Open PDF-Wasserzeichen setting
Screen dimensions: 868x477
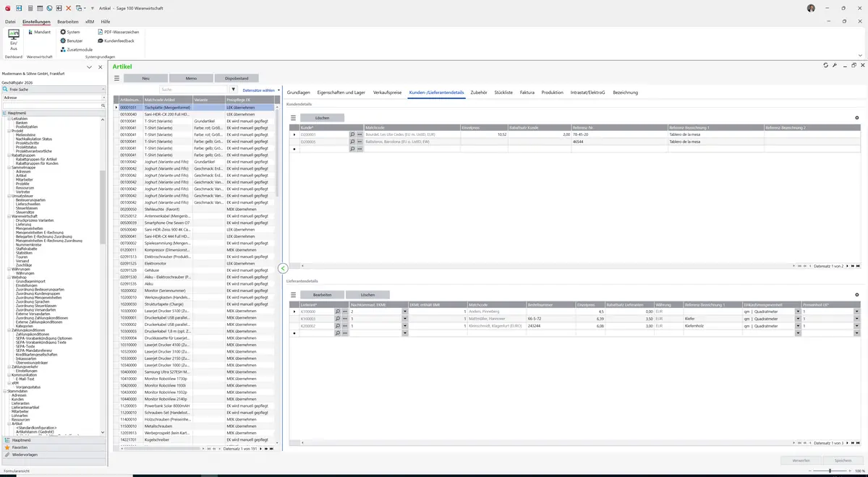(x=118, y=32)
